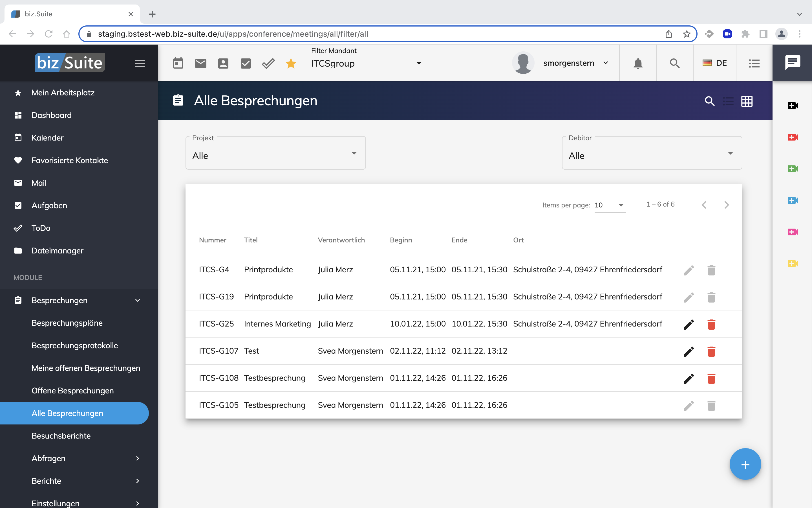Edit meeting ITCS-G25 with pencil icon

(689, 324)
